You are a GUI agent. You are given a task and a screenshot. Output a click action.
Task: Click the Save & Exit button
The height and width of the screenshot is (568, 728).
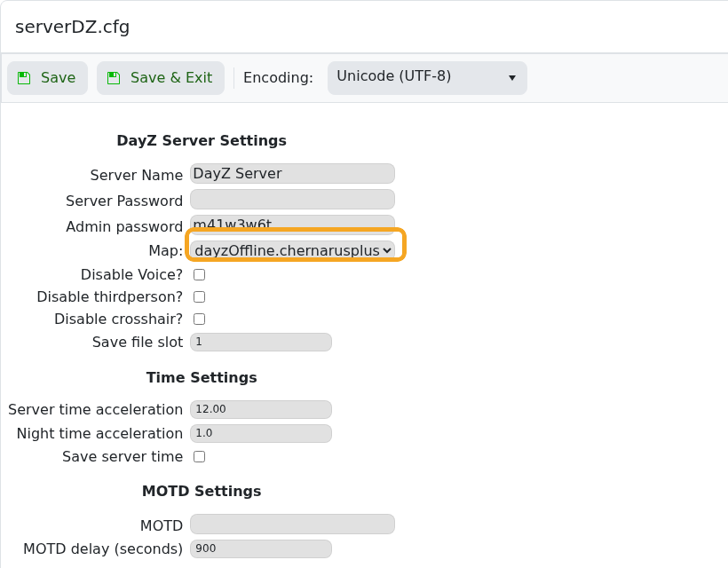(x=161, y=78)
